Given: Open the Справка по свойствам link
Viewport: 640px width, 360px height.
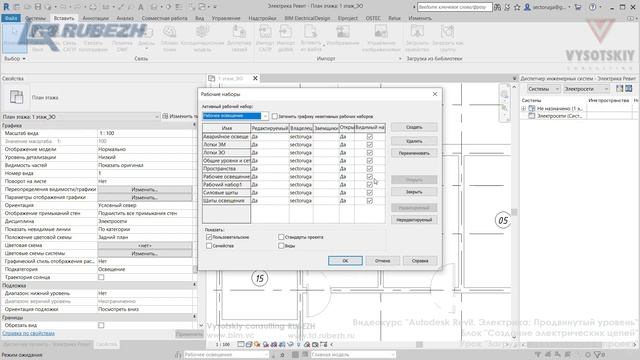Looking at the screenshot, I should pyautogui.click(x=28, y=333).
